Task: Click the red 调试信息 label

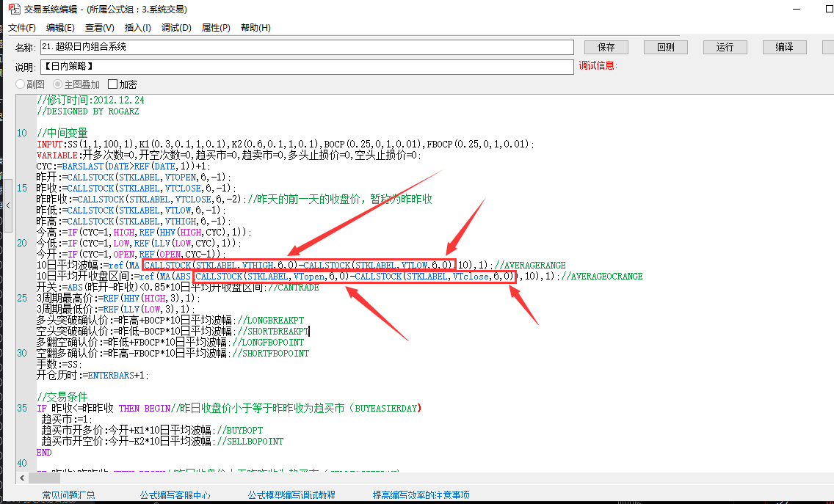Action: pos(598,65)
